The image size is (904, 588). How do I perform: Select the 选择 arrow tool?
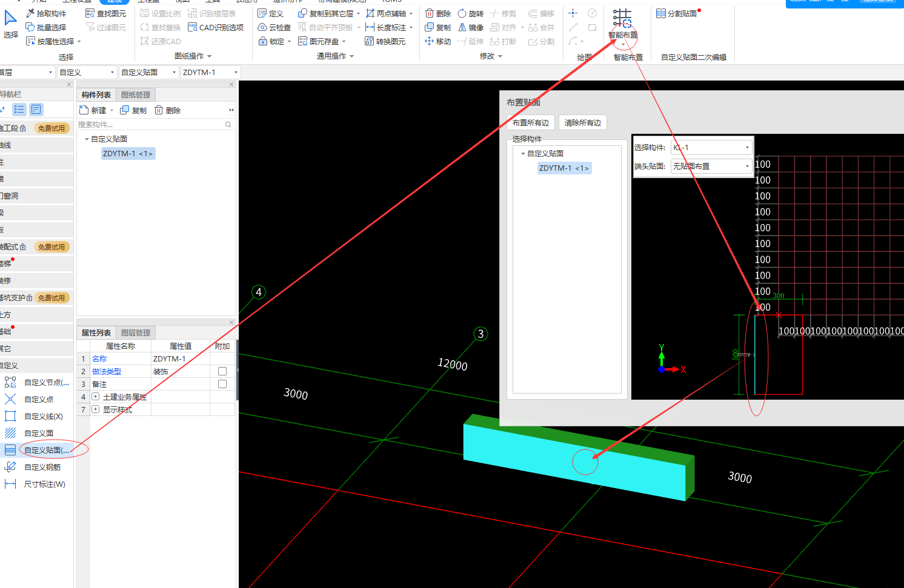(x=11, y=25)
